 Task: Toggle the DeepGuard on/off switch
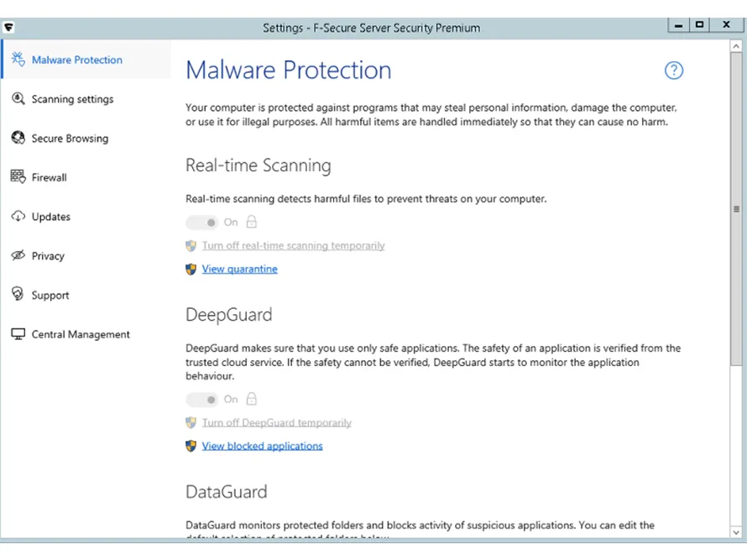[x=201, y=400]
